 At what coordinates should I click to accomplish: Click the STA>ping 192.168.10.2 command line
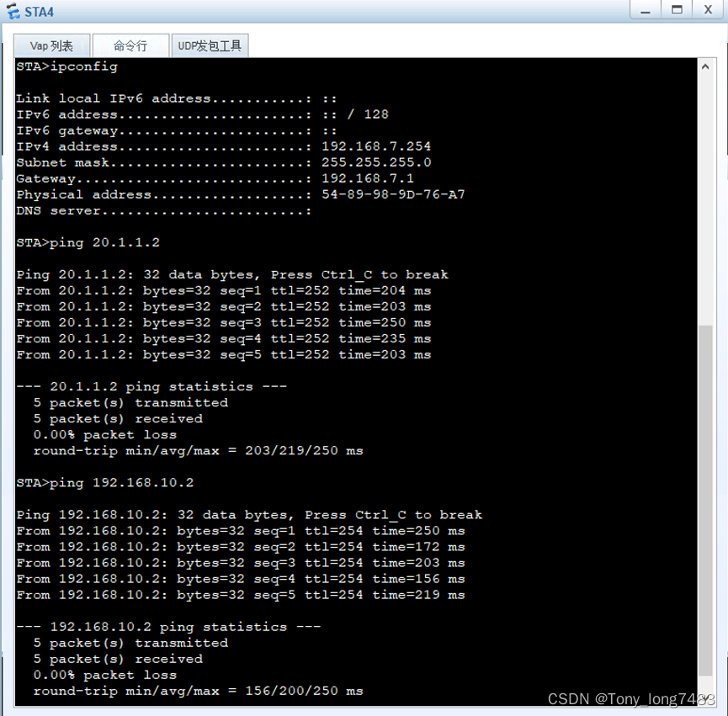point(105,483)
